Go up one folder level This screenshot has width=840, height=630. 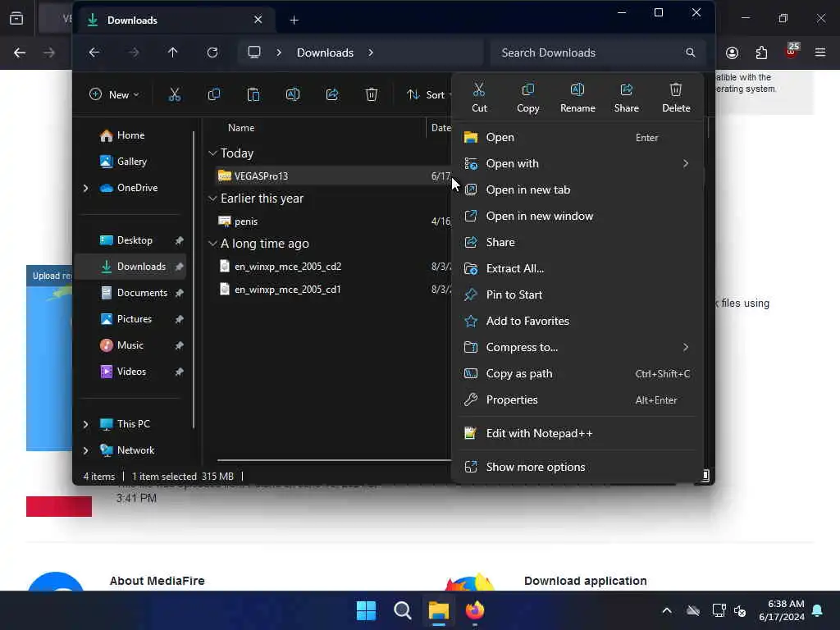pos(172,52)
